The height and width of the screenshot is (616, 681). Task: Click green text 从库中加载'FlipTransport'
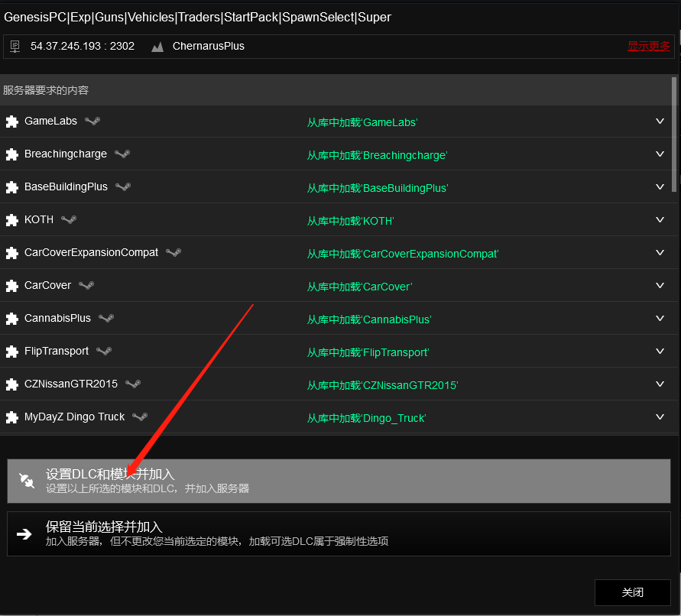[x=368, y=352]
